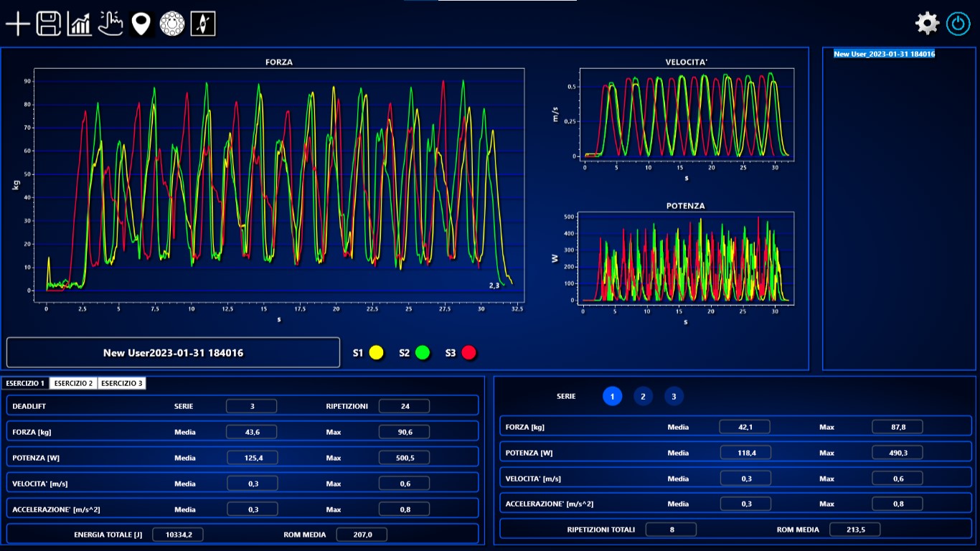This screenshot has height=551, width=980.
Task: Open the bar chart with arrow statistics icon
Action: click(80, 24)
